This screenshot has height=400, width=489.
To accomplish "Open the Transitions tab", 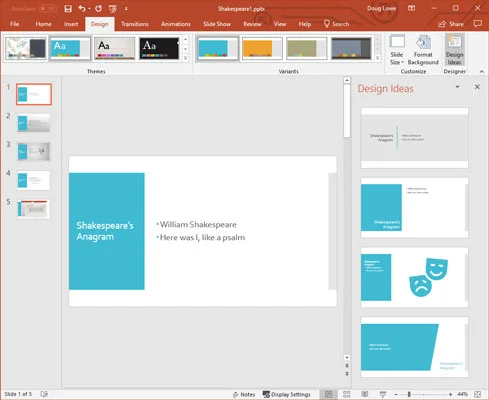I will [135, 24].
